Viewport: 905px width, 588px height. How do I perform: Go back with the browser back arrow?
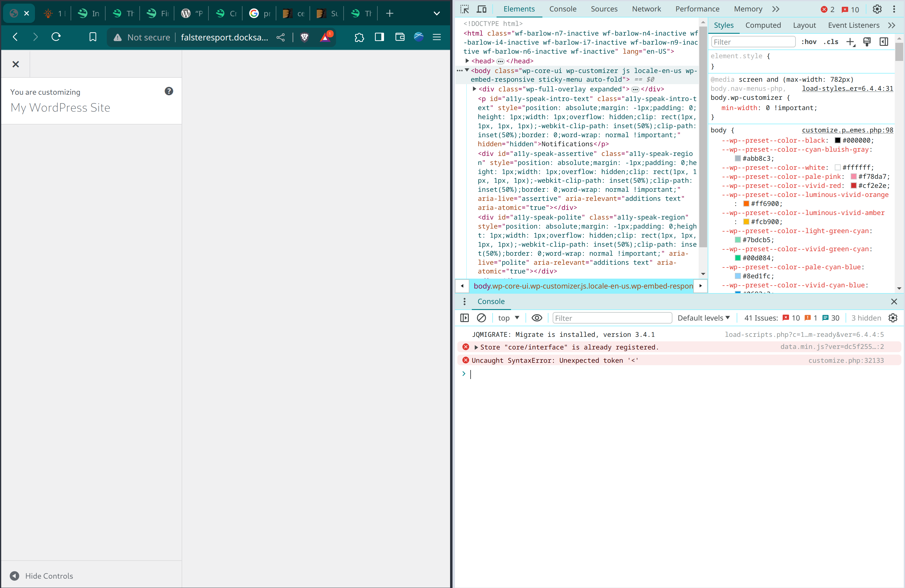pos(15,37)
